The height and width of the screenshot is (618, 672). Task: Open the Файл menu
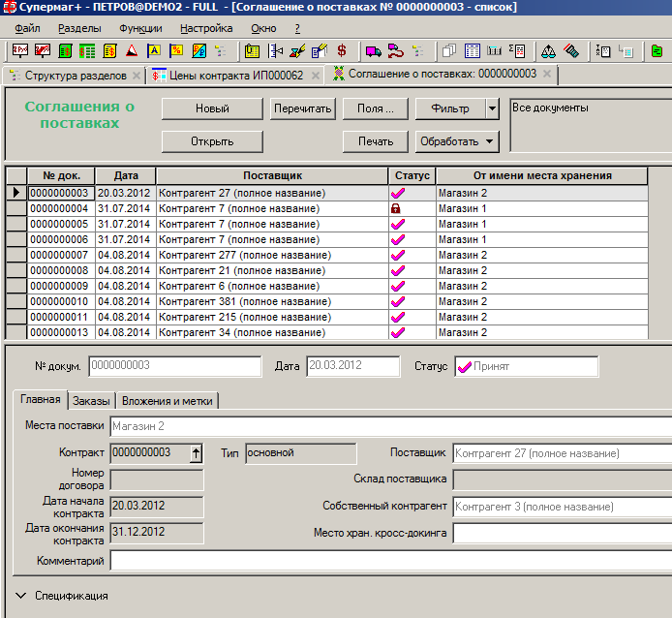(x=27, y=29)
